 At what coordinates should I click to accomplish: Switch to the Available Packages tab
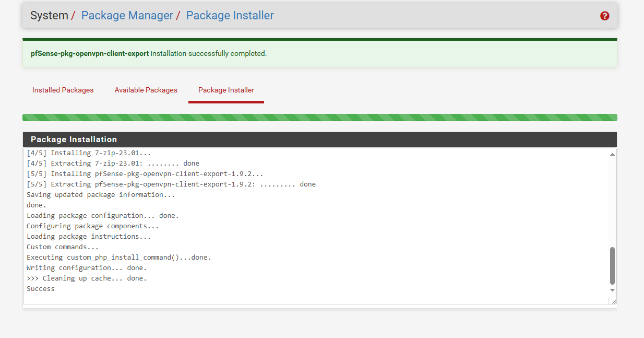146,90
